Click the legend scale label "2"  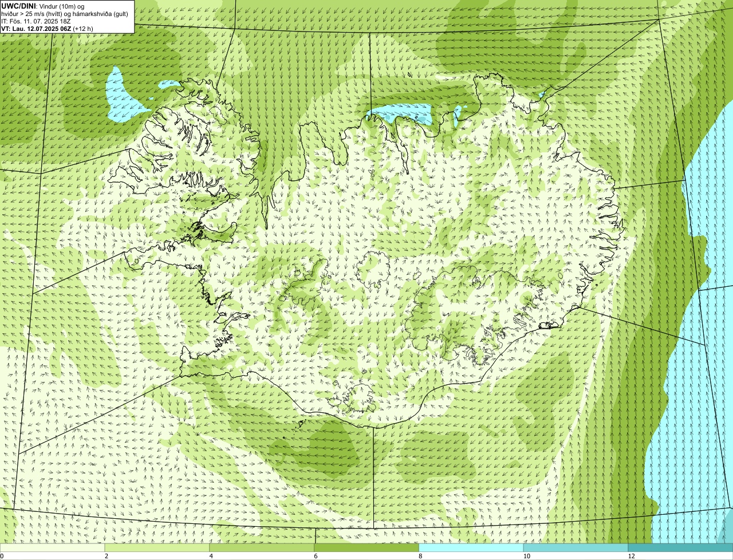click(x=107, y=556)
